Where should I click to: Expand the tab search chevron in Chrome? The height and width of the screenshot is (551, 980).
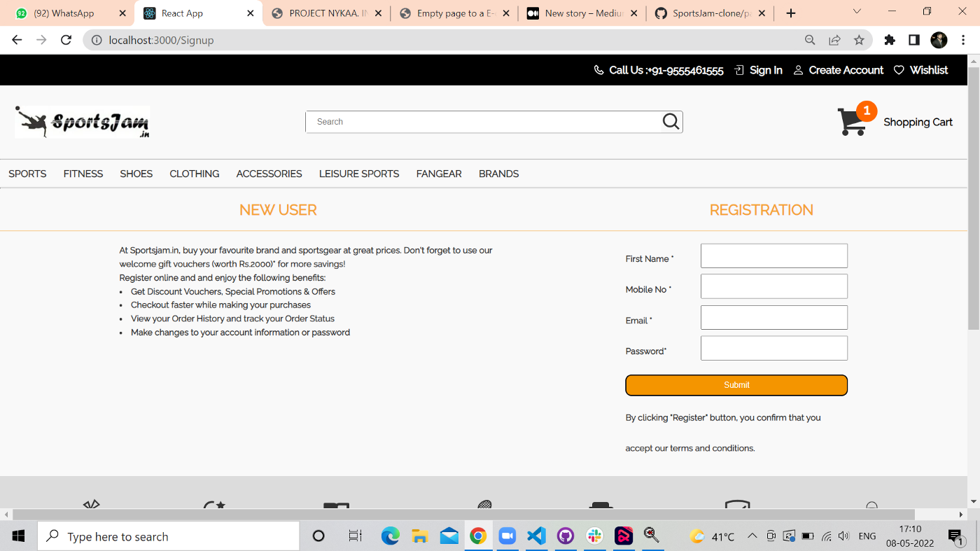click(858, 11)
